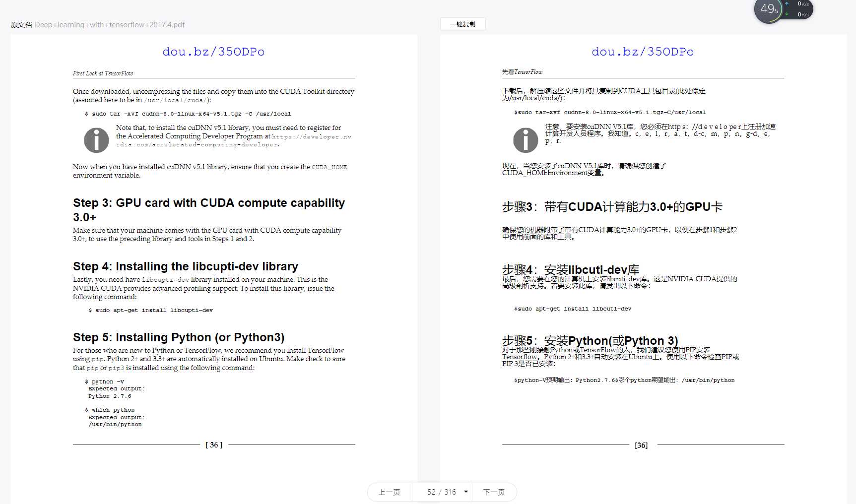Click the network speed 49% floating widget

pyautogui.click(x=783, y=10)
